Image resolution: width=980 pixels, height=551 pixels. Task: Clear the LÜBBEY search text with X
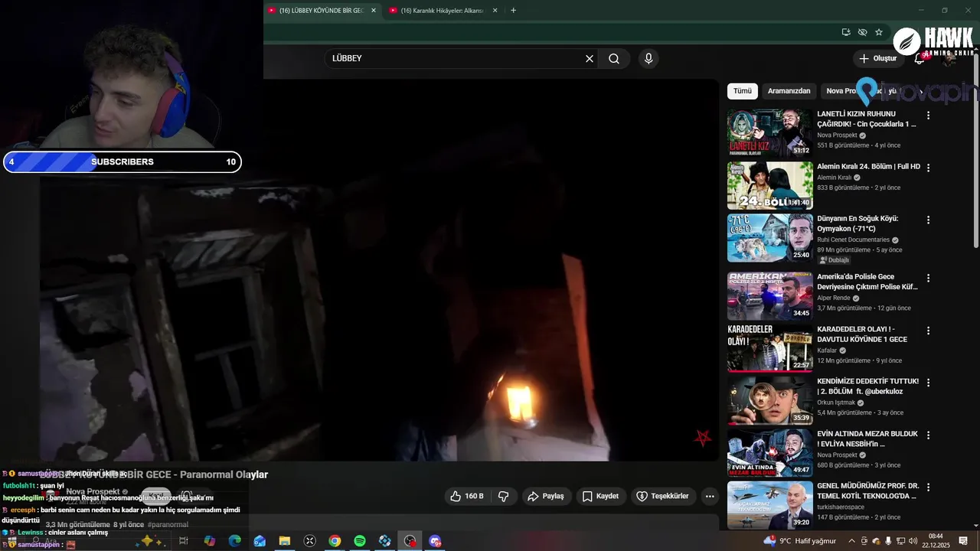pos(590,58)
